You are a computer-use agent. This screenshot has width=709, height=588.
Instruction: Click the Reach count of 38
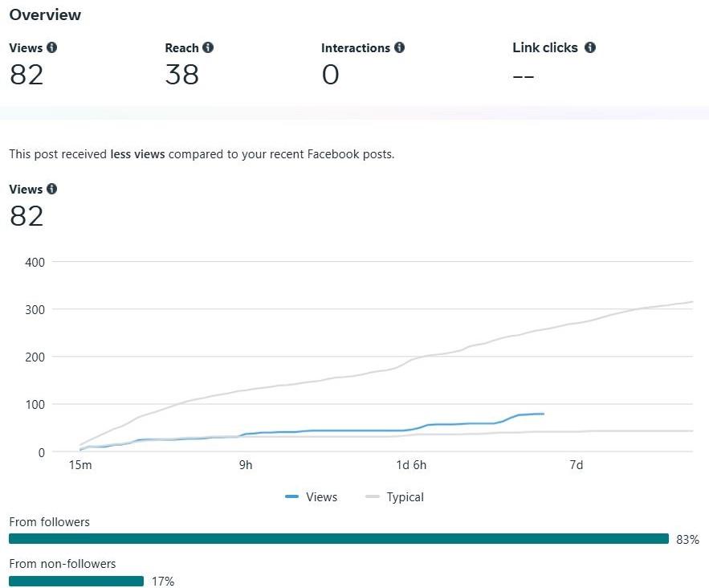(x=181, y=75)
